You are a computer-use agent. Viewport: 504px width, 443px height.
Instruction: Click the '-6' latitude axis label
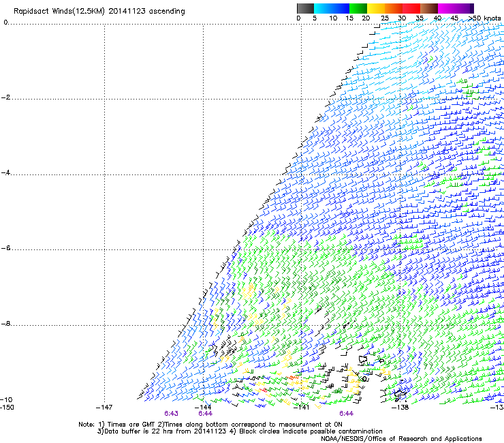pyautogui.click(x=5, y=248)
